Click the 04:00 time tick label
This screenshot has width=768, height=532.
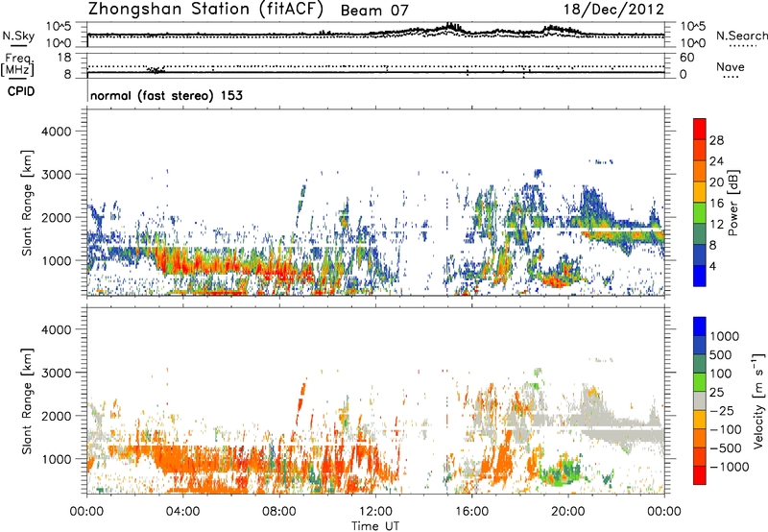[x=182, y=512]
